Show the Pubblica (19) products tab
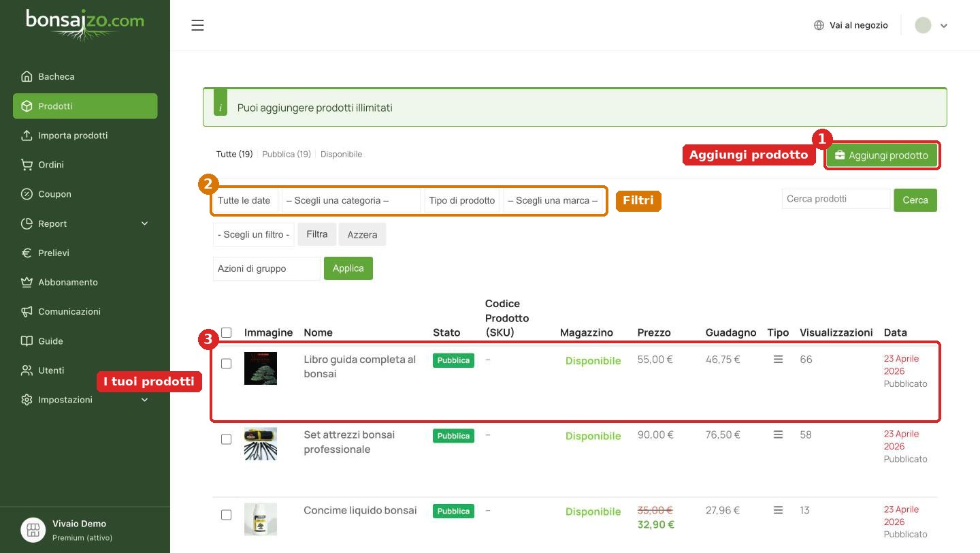The width and height of the screenshot is (980, 553). [287, 154]
